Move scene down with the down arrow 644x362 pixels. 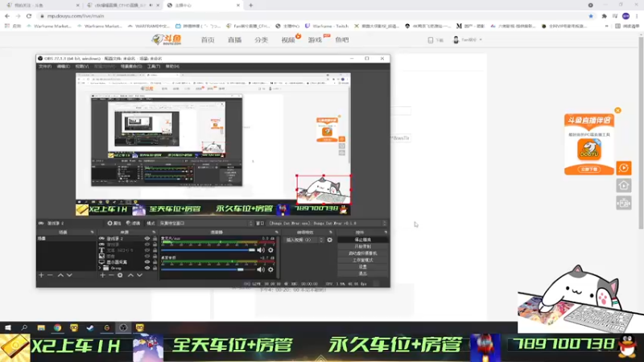tap(69, 275)
